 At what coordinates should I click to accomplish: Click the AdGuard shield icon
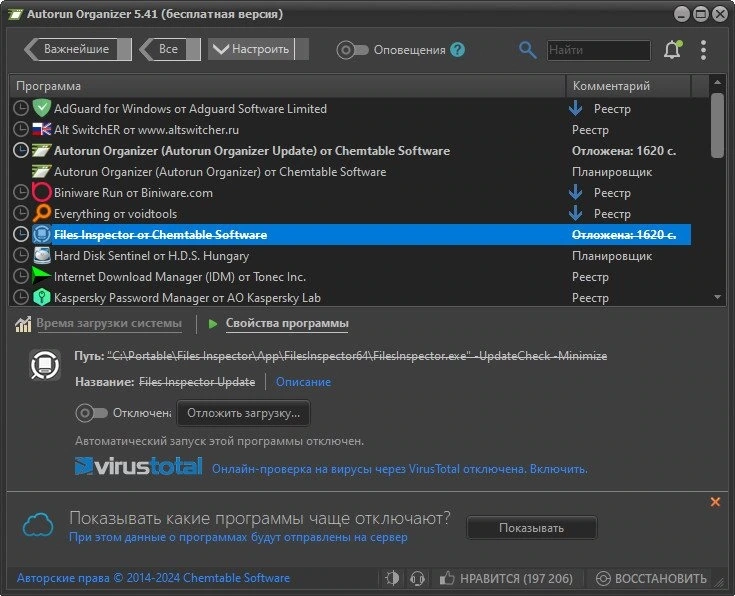click(x=42, y=108)
